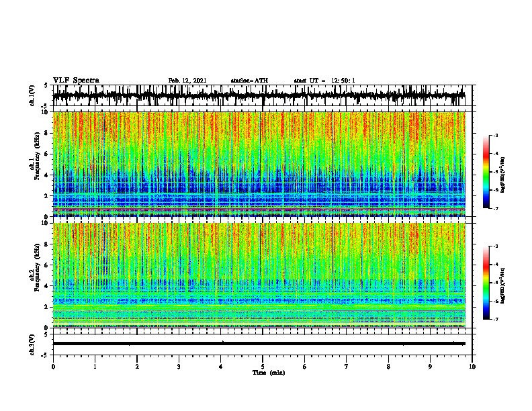Click time axis tick label "2"
The height and width of the screenshot is (411, 532).
(137, 367)
